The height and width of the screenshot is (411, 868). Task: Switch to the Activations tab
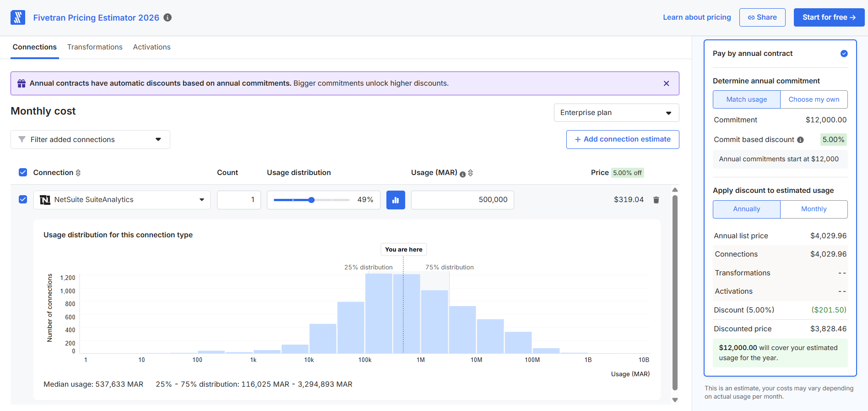click(152, 47)
